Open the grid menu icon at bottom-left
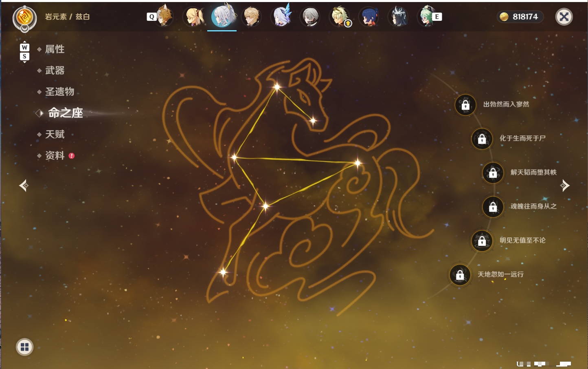 24,347
